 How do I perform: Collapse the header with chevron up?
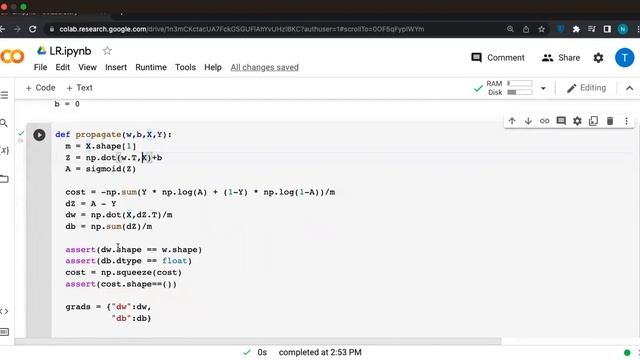click(629, 88)
